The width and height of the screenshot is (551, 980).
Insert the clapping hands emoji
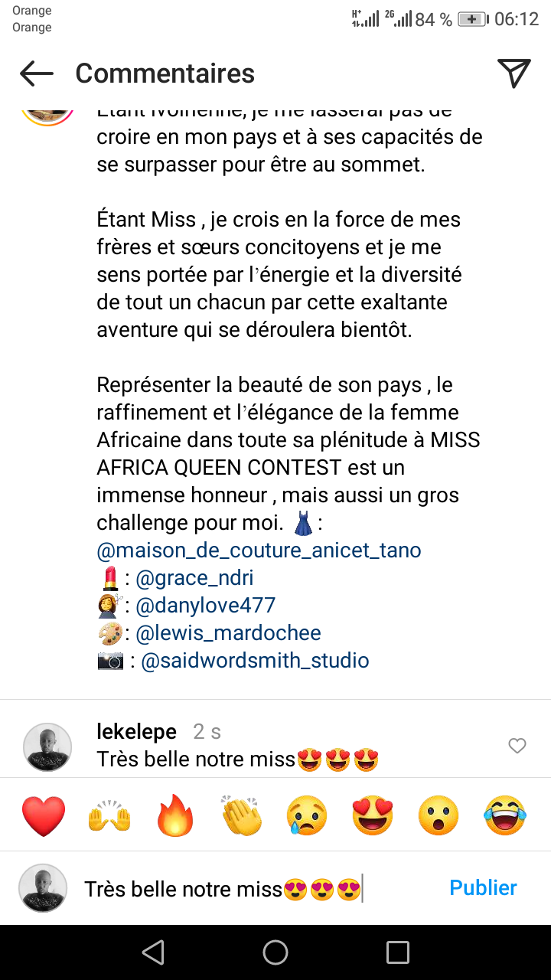(241, 816)
